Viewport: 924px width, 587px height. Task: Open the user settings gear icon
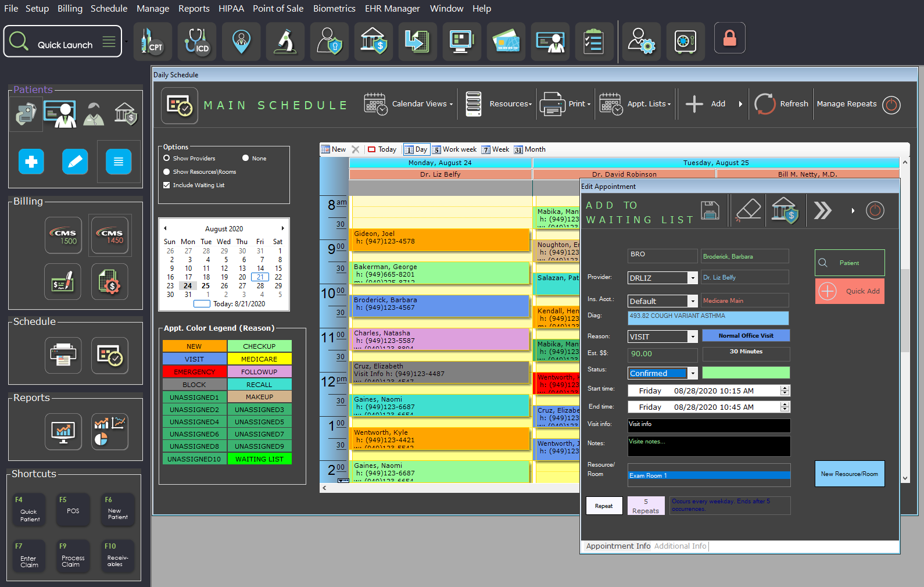tap(642, 41)
